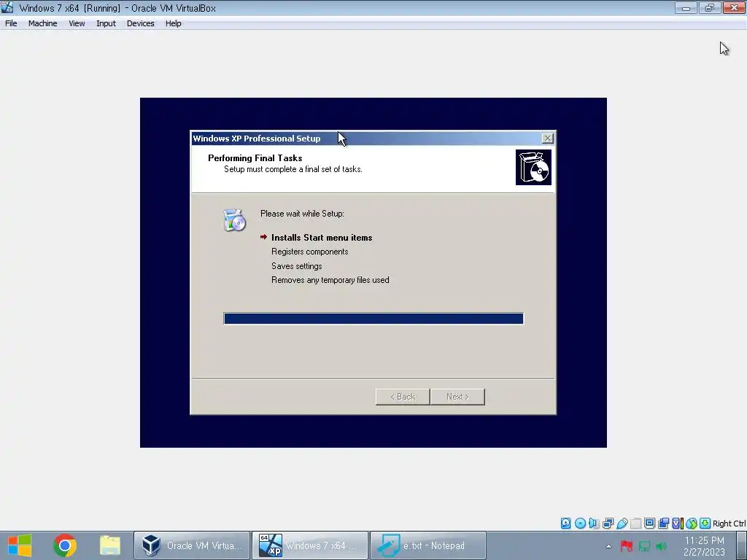Open the View menu
Viewport: 747px width, 560px height.
[76, 23]
